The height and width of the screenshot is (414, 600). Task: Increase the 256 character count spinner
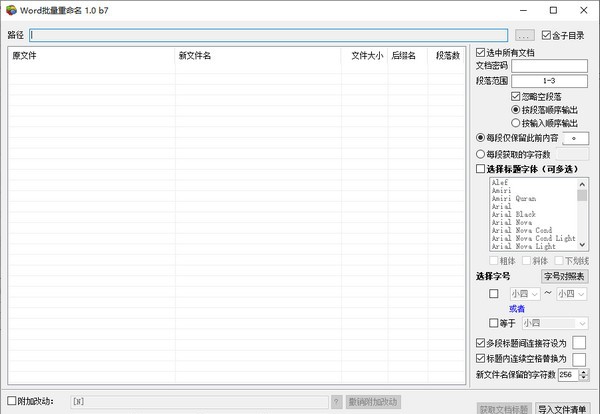(x=584, y=372)
